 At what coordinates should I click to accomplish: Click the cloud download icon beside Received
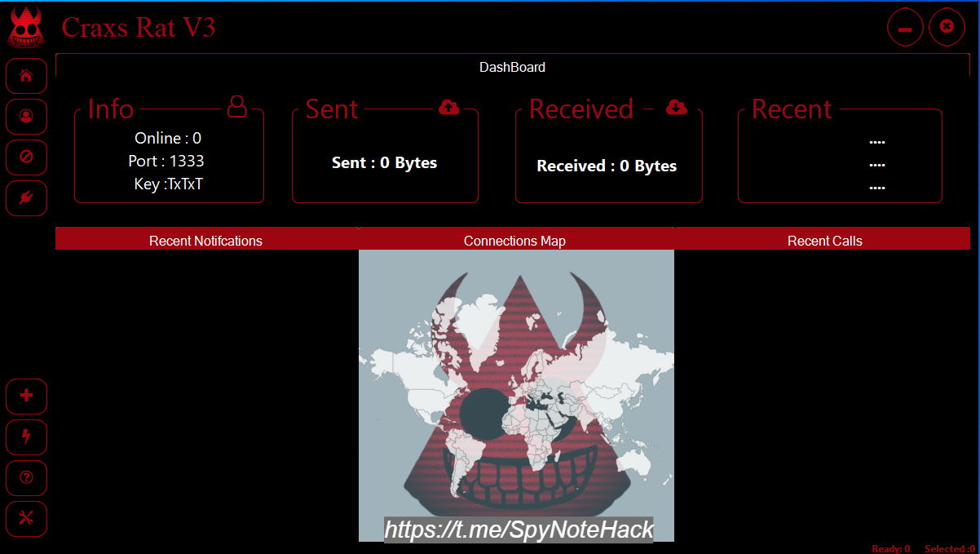pyautogui.click(x=677, y=107)
